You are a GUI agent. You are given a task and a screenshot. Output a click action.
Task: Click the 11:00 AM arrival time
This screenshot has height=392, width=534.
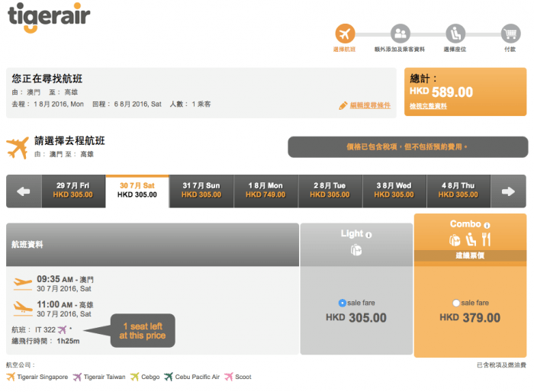[x=54, y=304]
